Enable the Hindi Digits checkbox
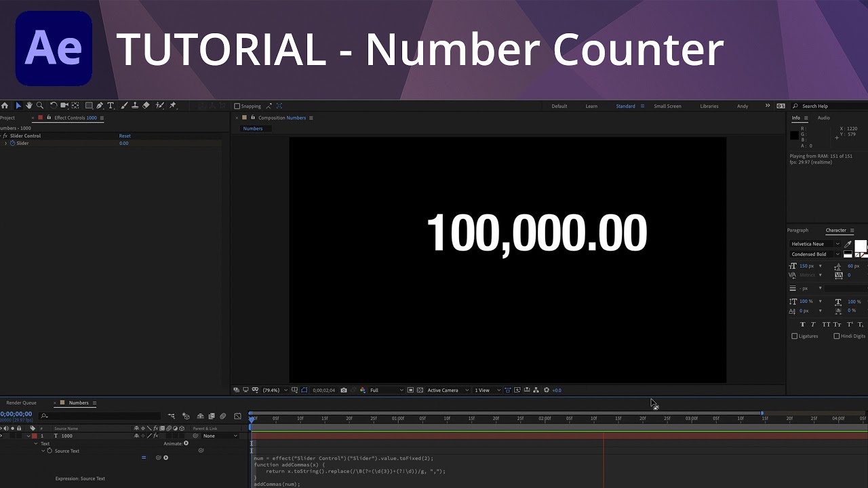This screenshot has width=868, height=488. tap(836, 336)
